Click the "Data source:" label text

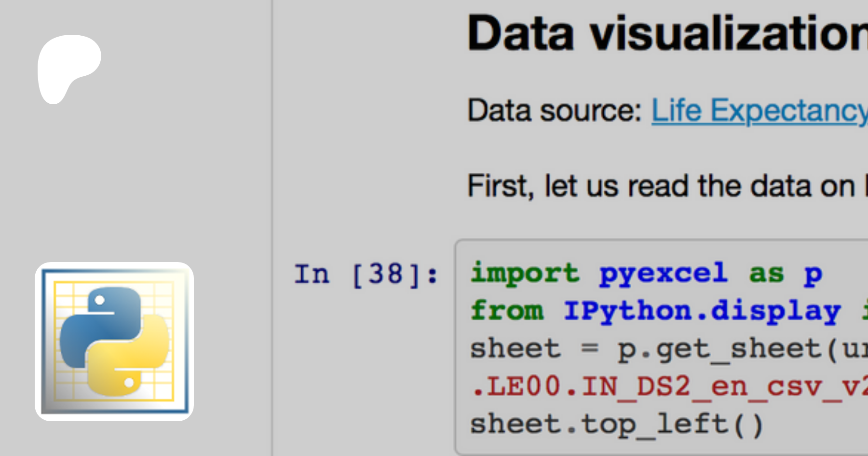[555, 111]
